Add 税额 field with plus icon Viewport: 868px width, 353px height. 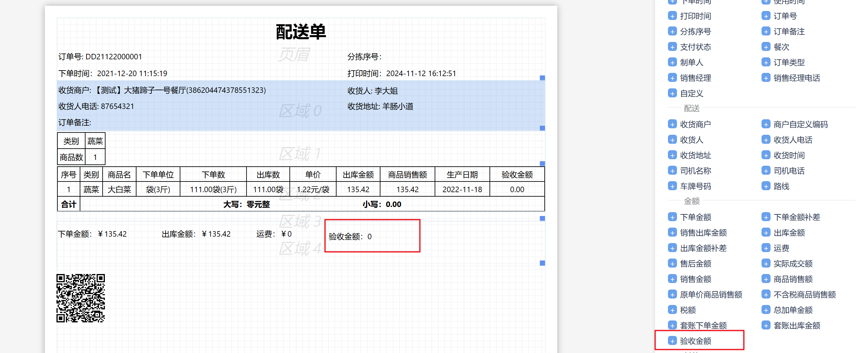point(672,310)
